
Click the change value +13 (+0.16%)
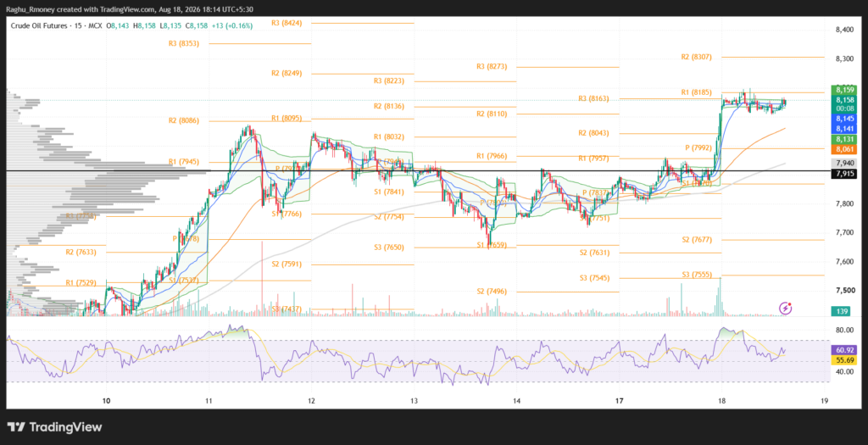(x=232, y=25)
